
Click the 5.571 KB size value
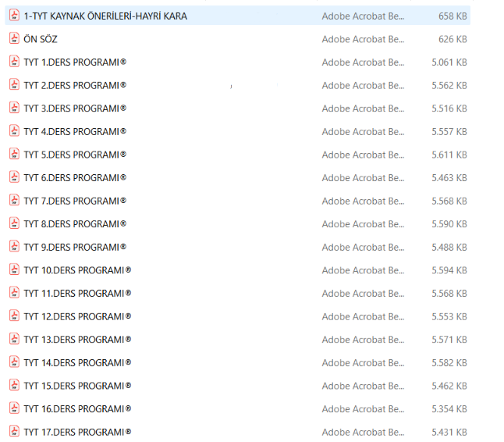449,340
